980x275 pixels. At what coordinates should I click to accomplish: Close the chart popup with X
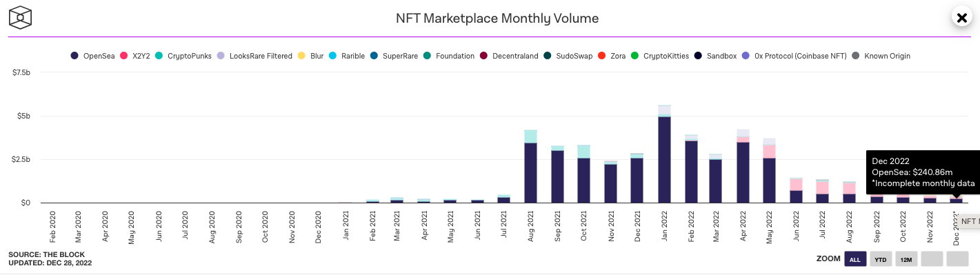click(x=961, y=18)
